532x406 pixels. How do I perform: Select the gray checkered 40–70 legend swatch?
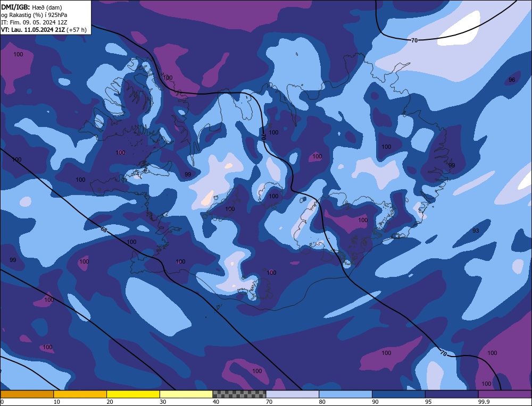point(239,394)
